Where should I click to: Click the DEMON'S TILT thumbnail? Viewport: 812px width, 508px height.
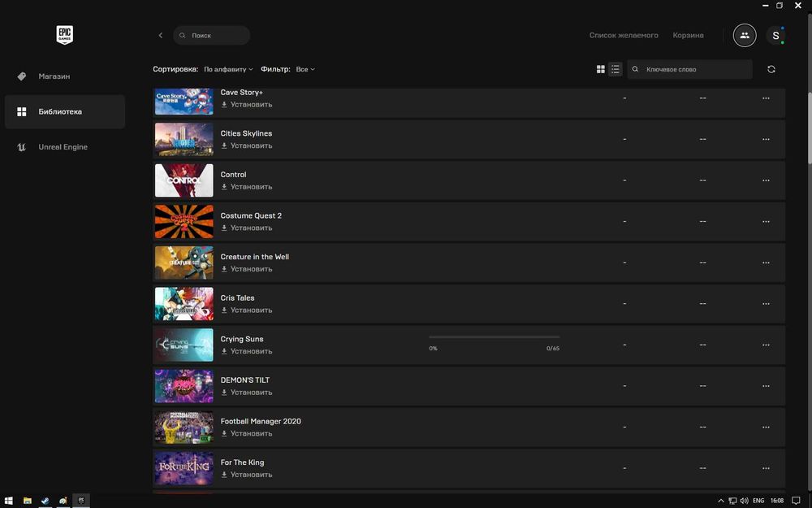184,385
